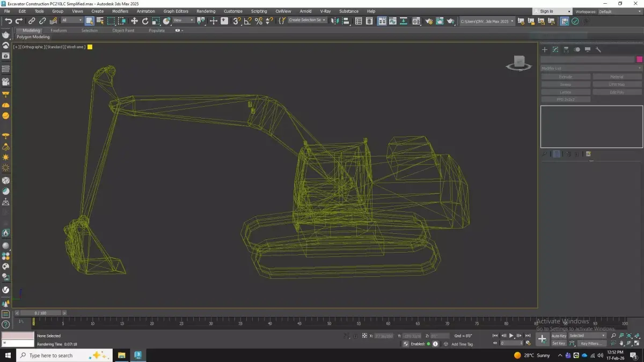Click the Key Filters button
The width and height of the screenshot is (644, 362).
click(591, 343)
